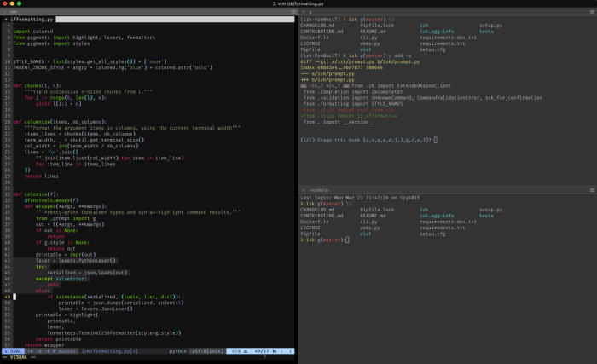This screenshot has width=597, height=364.
Task: Click Pipfile.lock in bottom-right terminal listing
Action: [x=377, y=210]
